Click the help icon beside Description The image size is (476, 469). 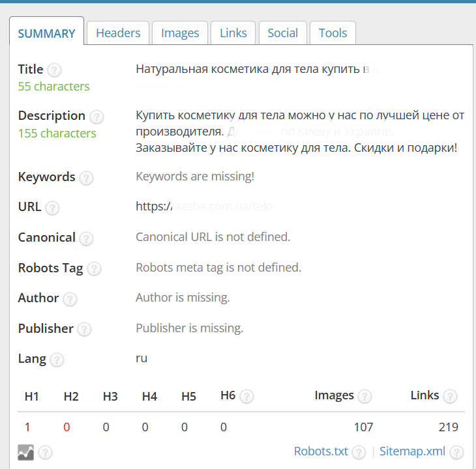point(97,117)
